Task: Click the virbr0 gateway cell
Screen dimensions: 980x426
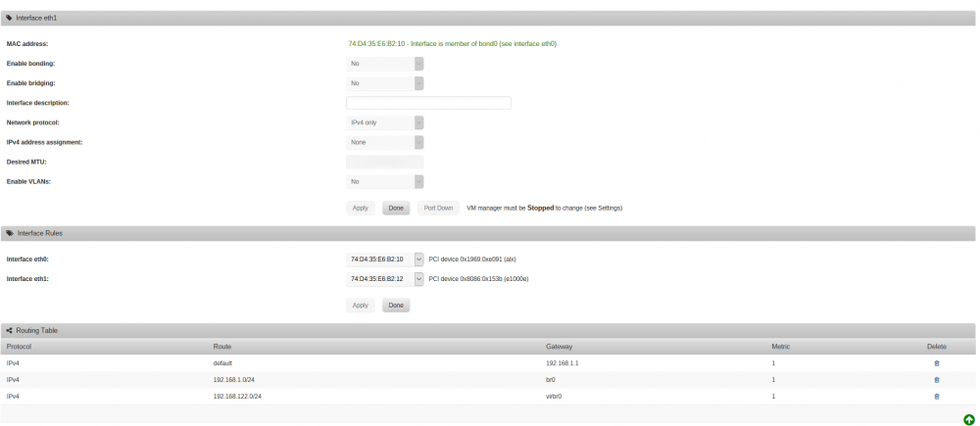Action: (554, 396)
